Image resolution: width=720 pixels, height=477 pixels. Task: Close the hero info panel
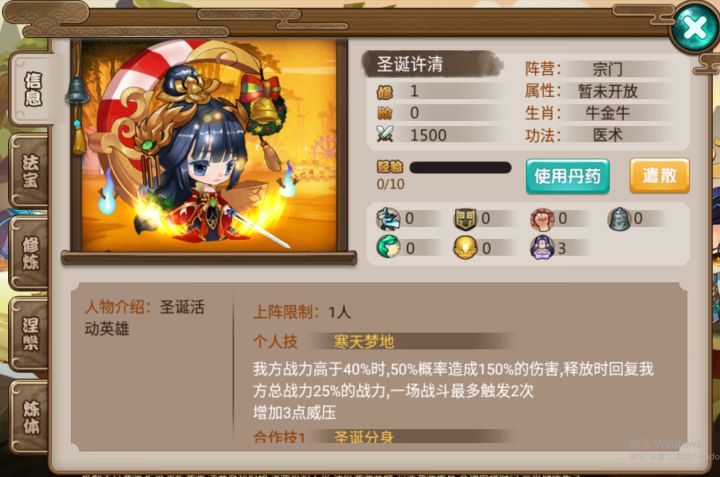(695, 28)
